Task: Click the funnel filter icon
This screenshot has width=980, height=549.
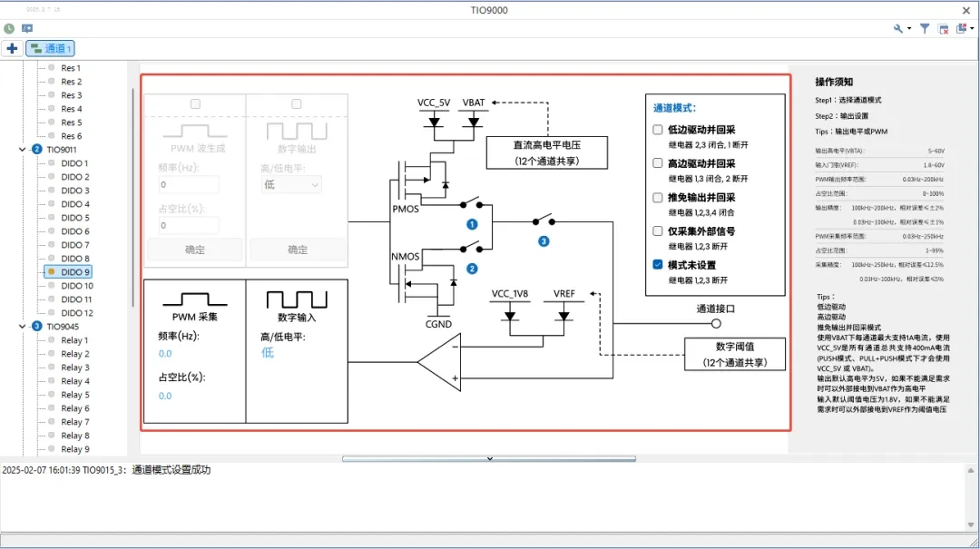Action: coord(925,29)
